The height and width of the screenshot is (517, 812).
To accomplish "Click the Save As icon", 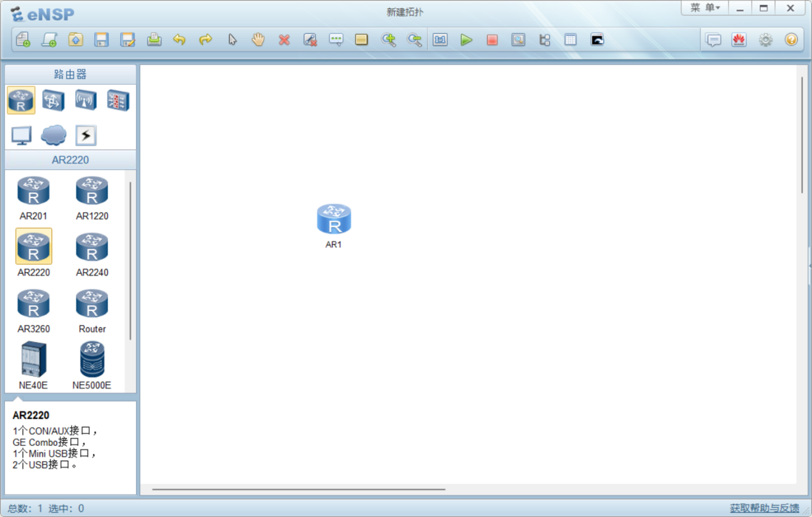I will 128,40.
